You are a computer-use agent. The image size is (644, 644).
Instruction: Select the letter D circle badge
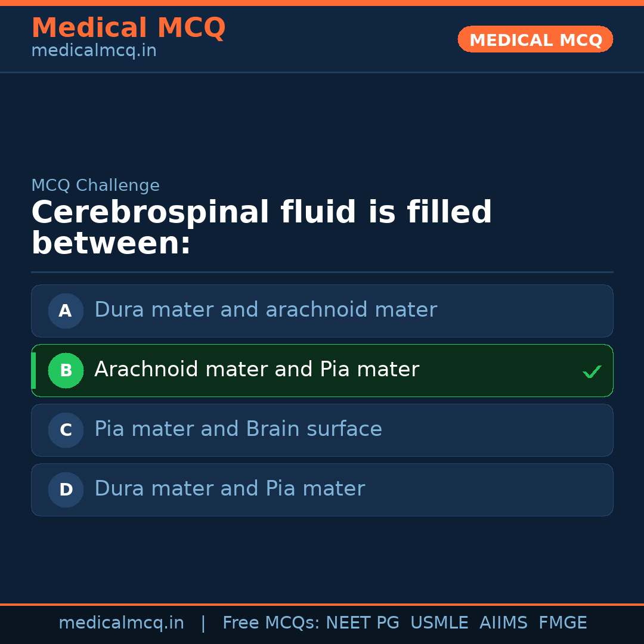click(x=66, y=490)
